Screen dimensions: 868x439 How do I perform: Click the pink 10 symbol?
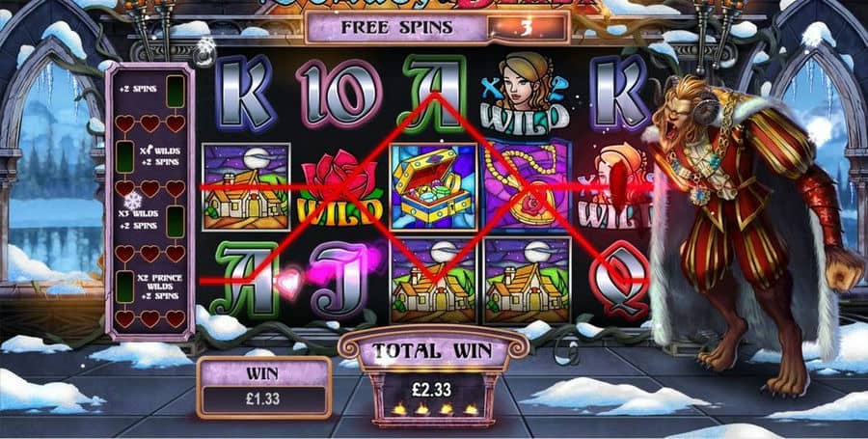pyautogui.click(x=339, y=93)
